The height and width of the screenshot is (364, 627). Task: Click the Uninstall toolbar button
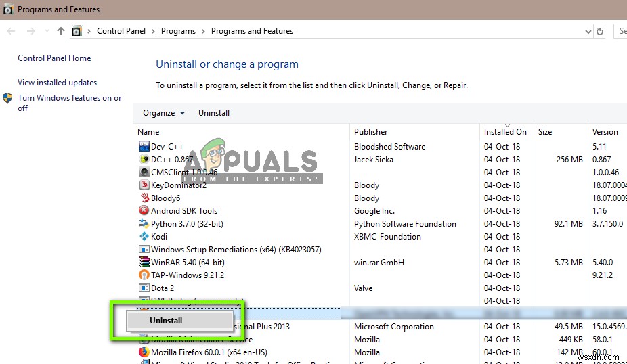(x=214, y=113)
